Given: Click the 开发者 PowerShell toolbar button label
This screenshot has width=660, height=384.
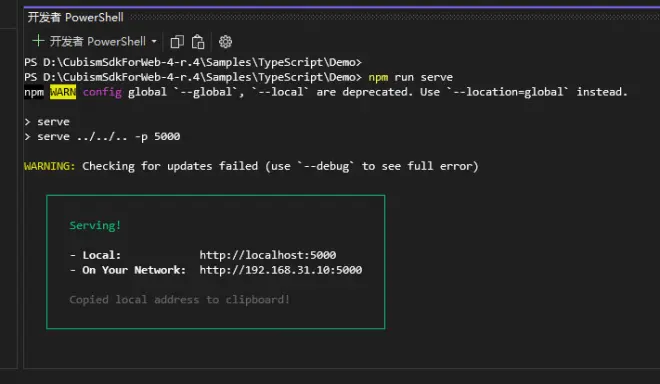Looking at the screenshot, I should (98, 41).
